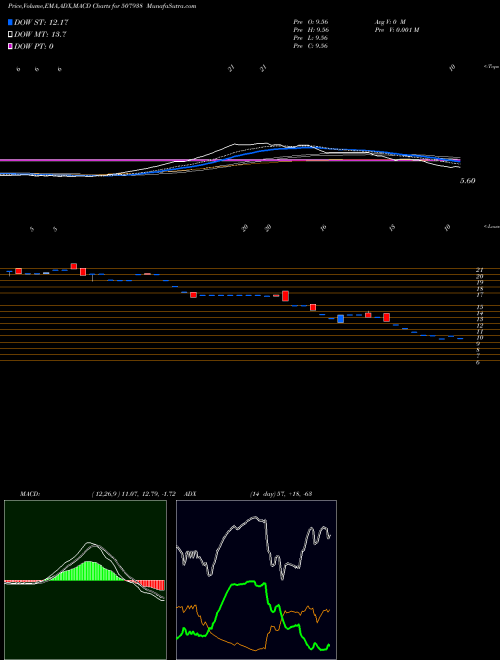Click the MACD green histogram chart panel
Screen dimensions: 500x660
click(85, 580)
